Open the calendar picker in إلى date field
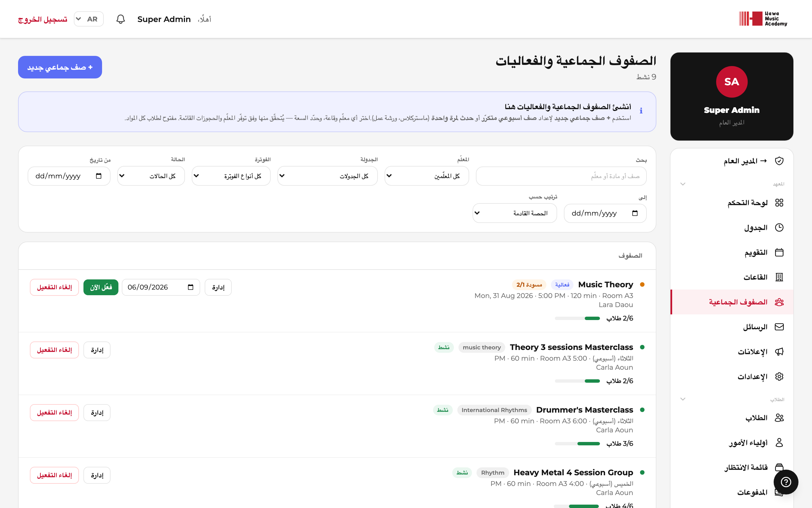 click(635, 213)
